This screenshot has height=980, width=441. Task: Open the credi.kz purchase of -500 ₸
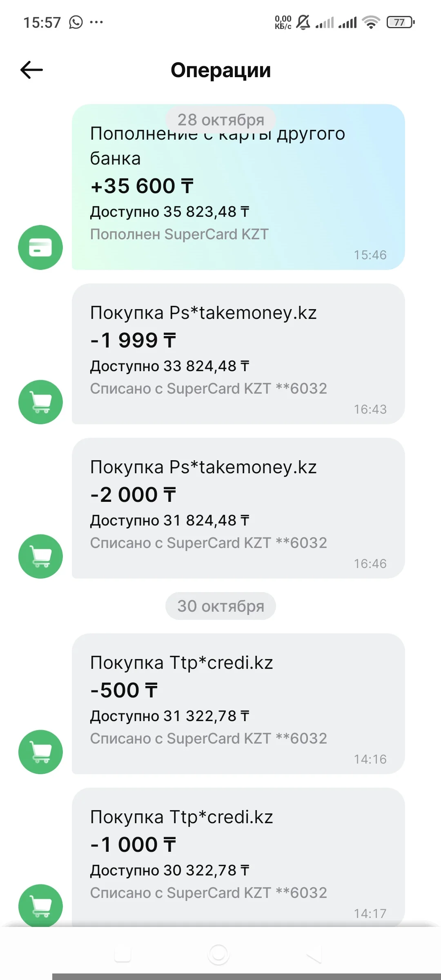click(238, 704)
